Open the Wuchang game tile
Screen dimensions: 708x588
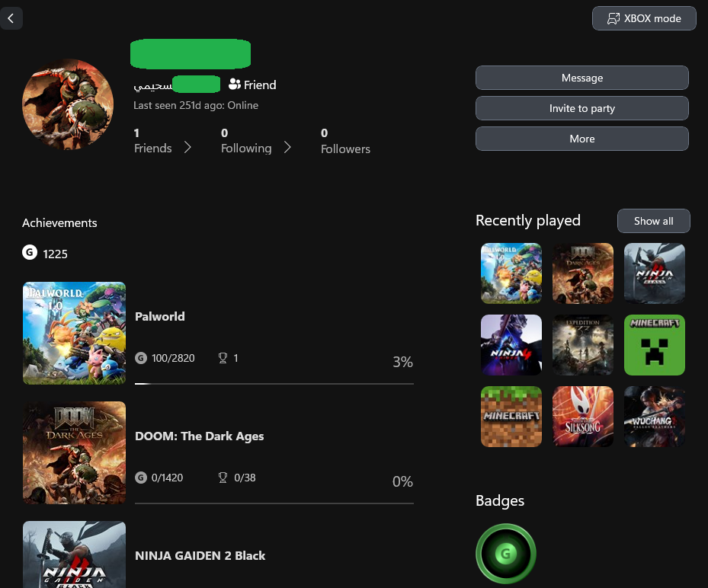click(654, 417)
